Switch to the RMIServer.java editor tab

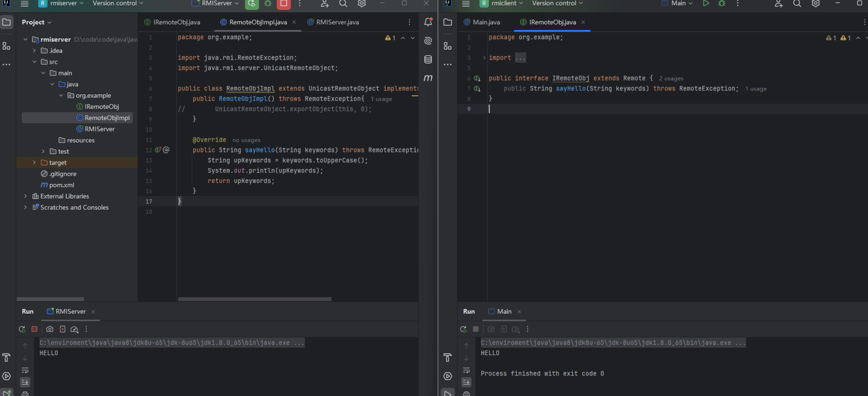tap(337, 22)
